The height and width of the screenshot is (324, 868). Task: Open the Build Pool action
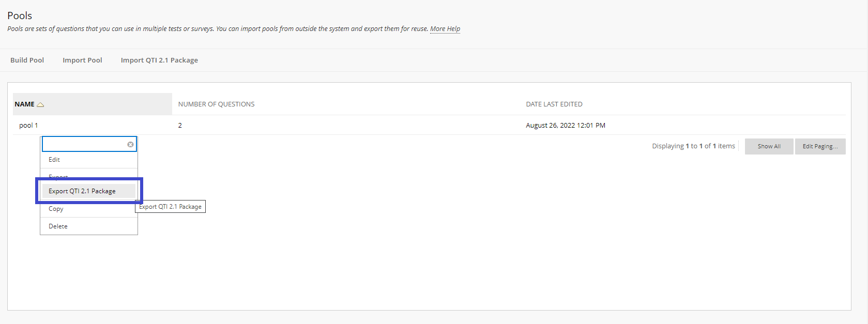pyautogui.click(x=27, y=60)
